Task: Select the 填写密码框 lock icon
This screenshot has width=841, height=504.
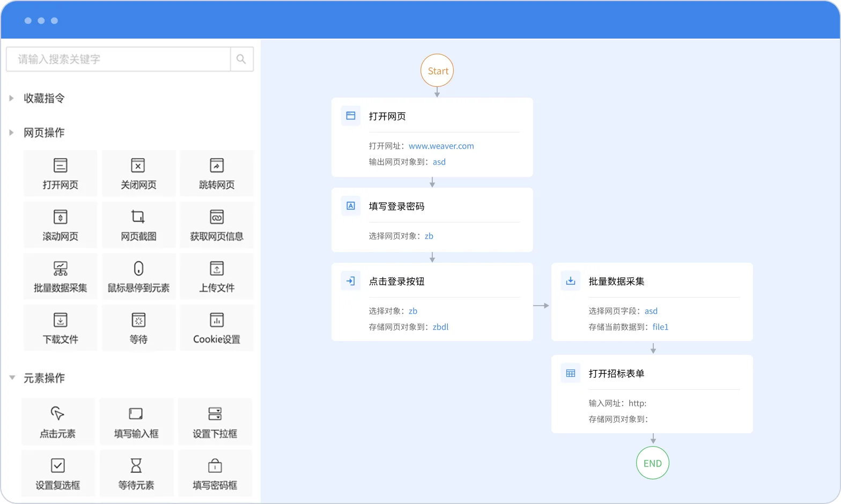Action: click(x=215, y=465)
